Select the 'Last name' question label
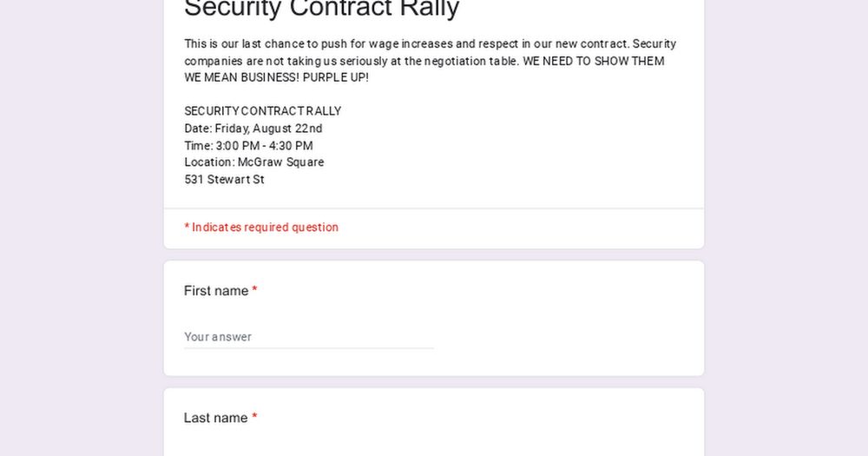Screen dimensions: 868x456 click(x=216, y=418)
